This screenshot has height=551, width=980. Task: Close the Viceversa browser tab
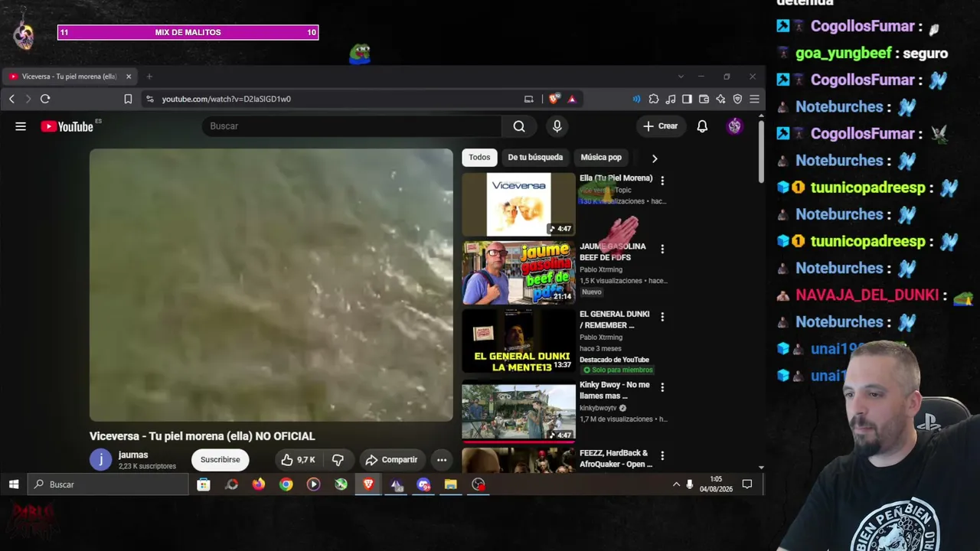pos(129,77)
